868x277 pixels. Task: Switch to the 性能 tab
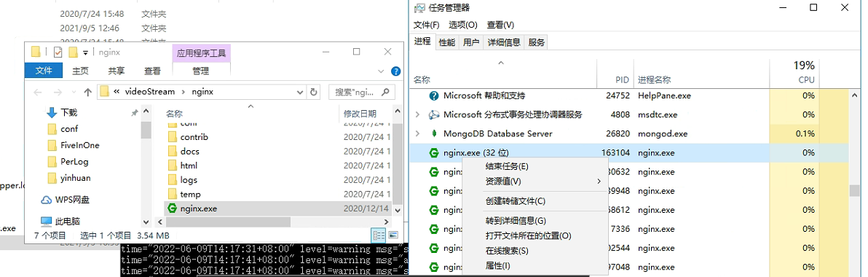(446, 42)
